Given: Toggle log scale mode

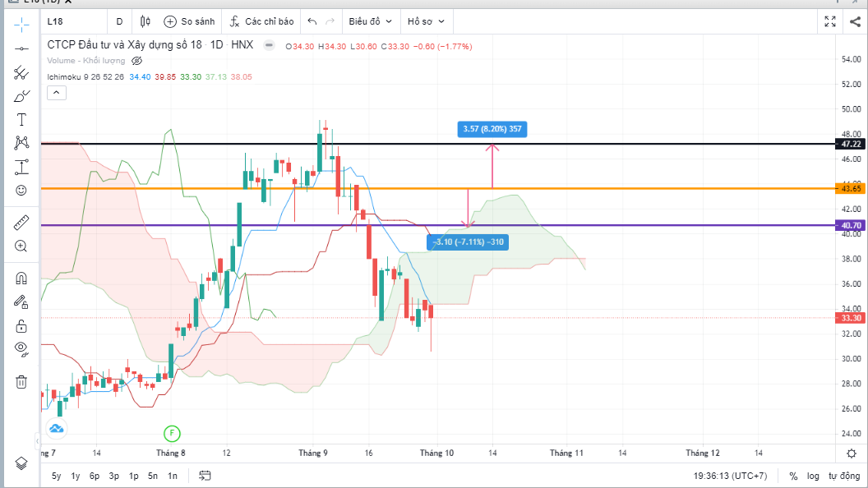Looking at the screenshot, I should [813, 476].
